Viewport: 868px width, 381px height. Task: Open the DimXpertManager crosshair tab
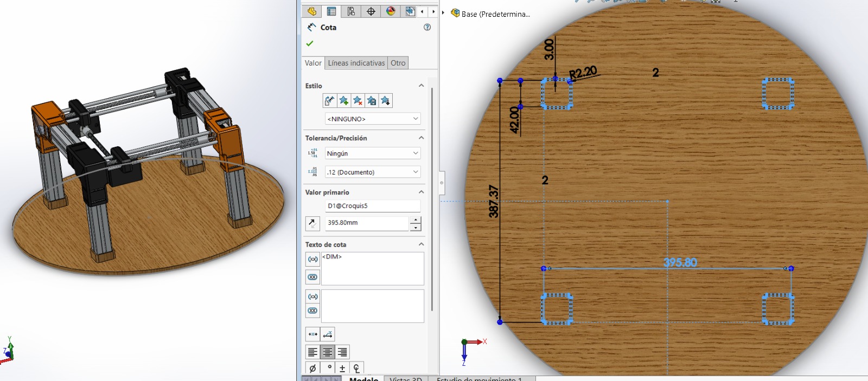pos(371,11)
